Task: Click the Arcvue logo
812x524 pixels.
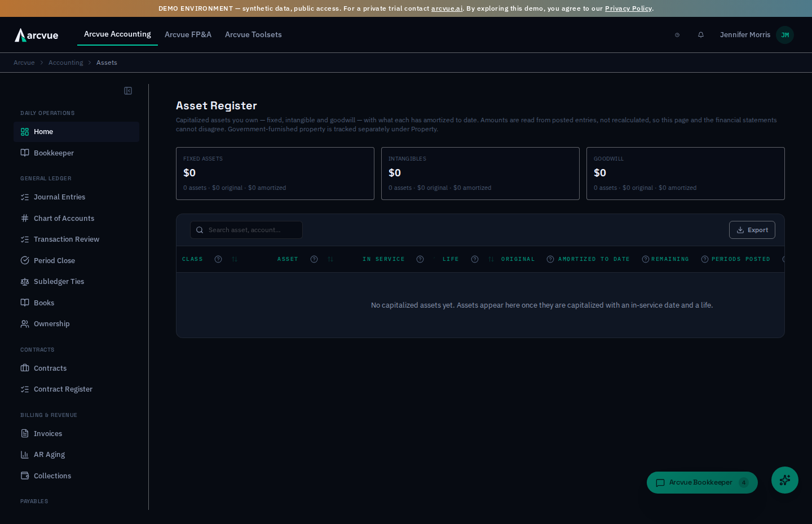Action: 37,35
